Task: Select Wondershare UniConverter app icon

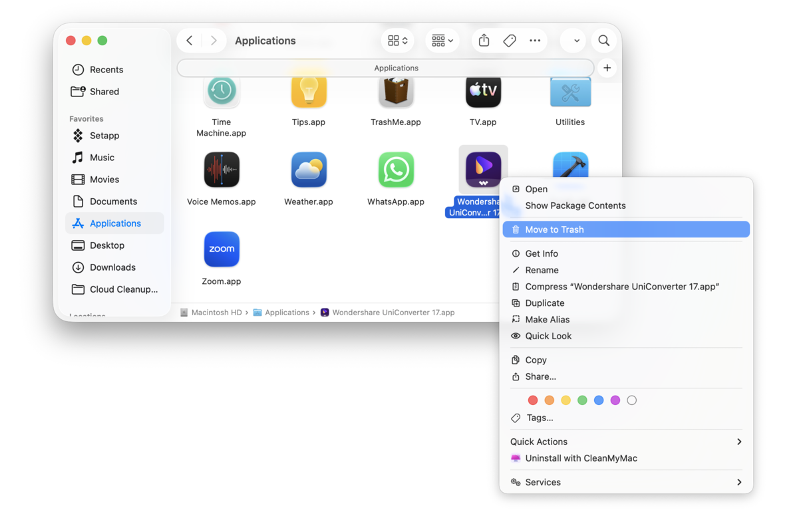Action: click(x=483, y=170)
